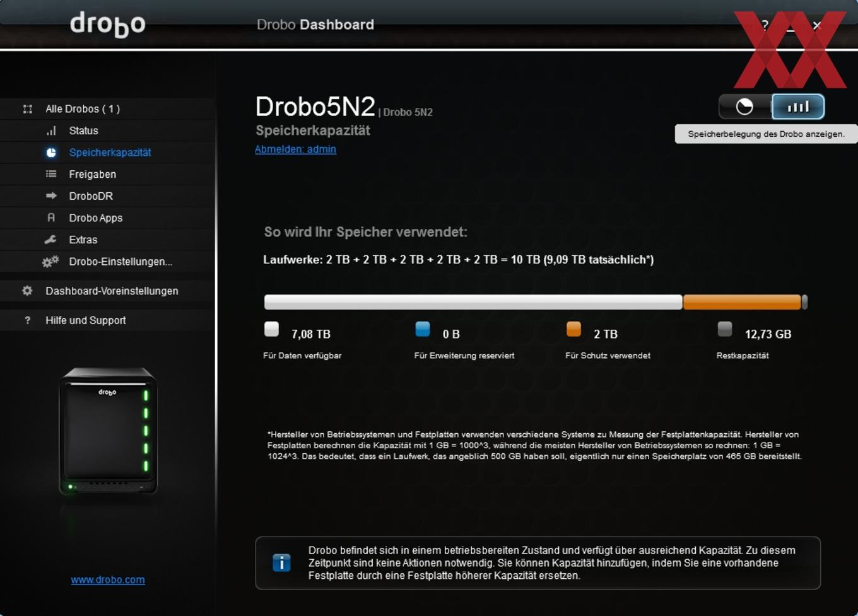This screenshot has height=616, width=858.
Task: Click the 7,08 TB value
Action: [311, 334]
